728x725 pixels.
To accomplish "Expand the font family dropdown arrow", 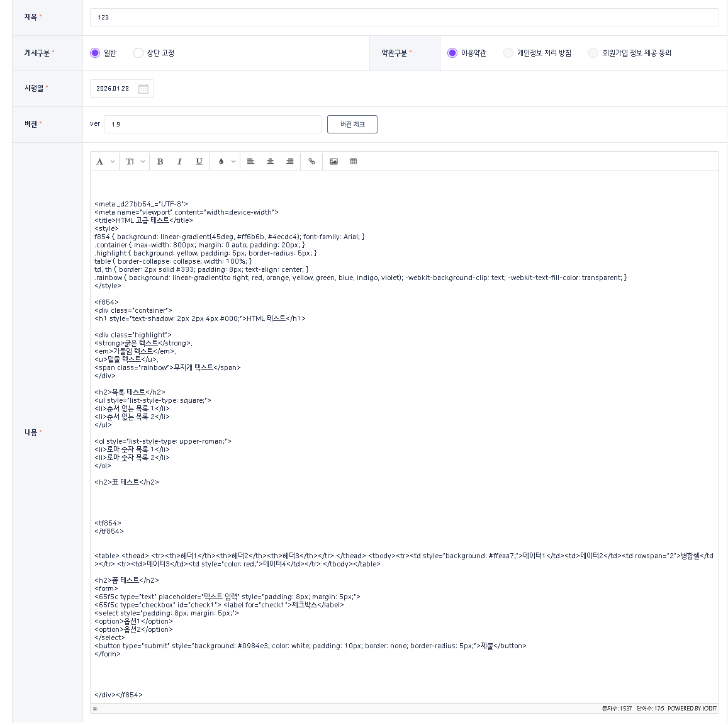I will pyautogui.click(x=113, y=162).
